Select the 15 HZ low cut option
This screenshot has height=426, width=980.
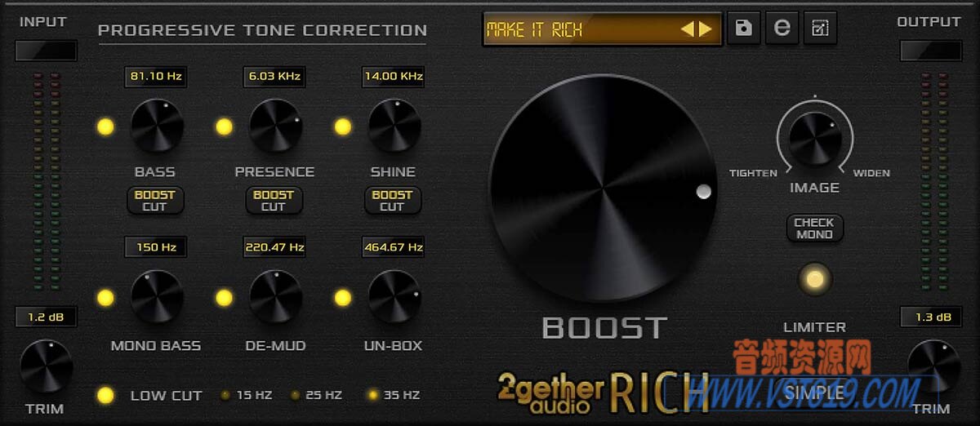tap(247, 395)
